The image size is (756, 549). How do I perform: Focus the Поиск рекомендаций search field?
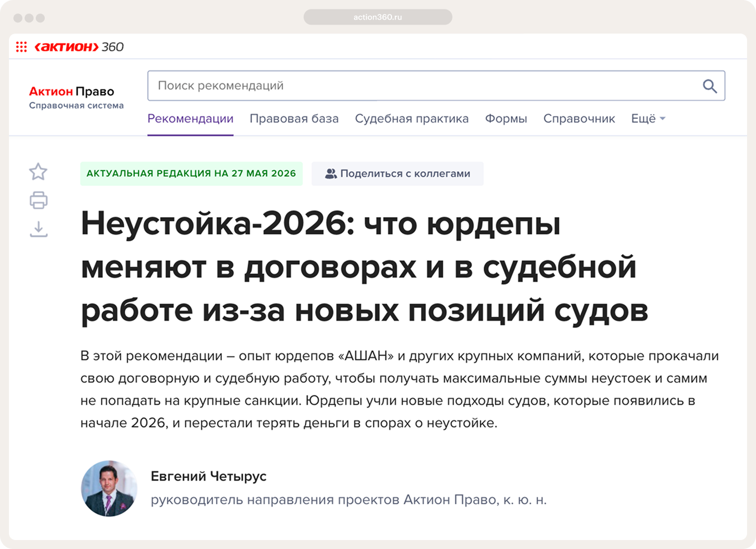click(436, 86)
